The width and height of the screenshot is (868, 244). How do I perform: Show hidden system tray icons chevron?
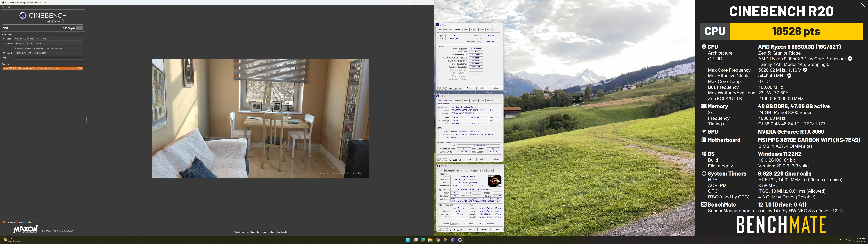[x=840, y=240]
